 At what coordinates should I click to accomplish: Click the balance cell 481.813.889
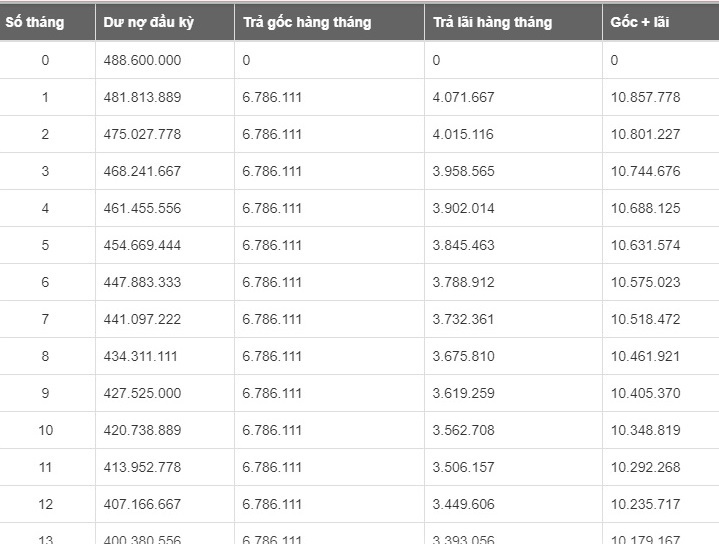[142, 97]
